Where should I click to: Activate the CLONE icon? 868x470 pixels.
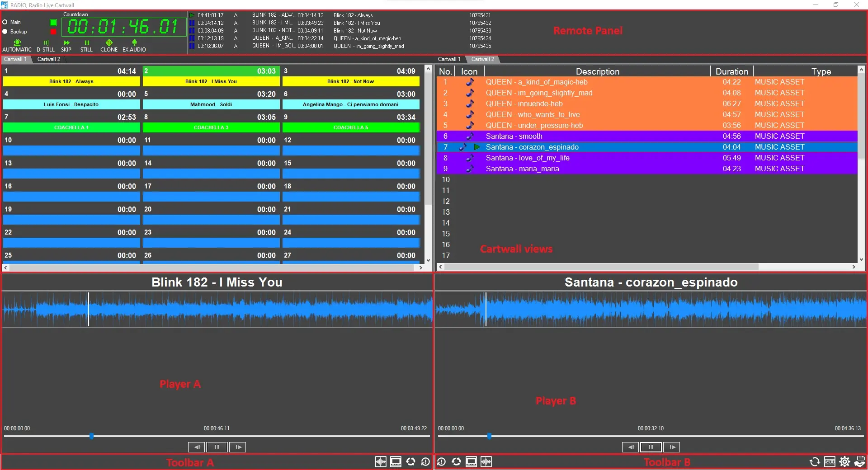(x=109, y=43)
